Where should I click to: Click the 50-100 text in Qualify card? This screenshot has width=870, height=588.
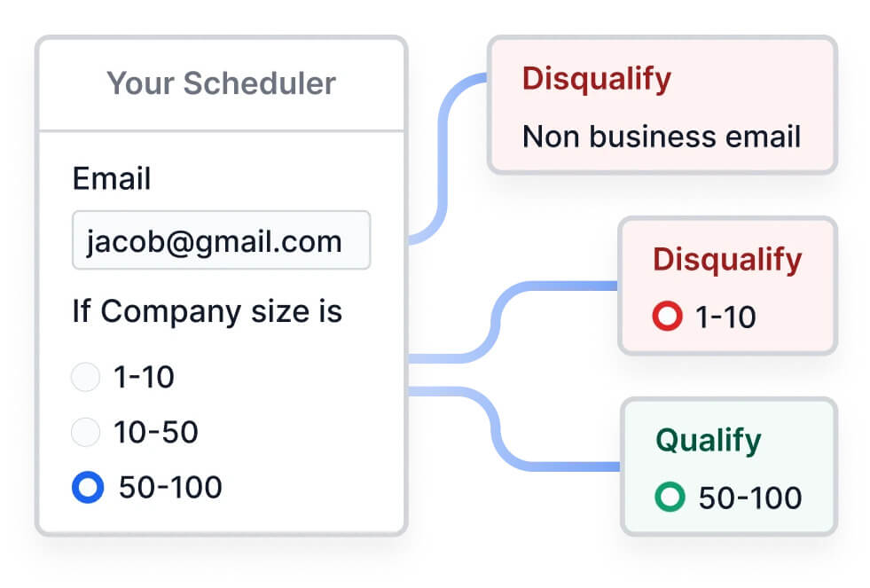tap(749, 498)
